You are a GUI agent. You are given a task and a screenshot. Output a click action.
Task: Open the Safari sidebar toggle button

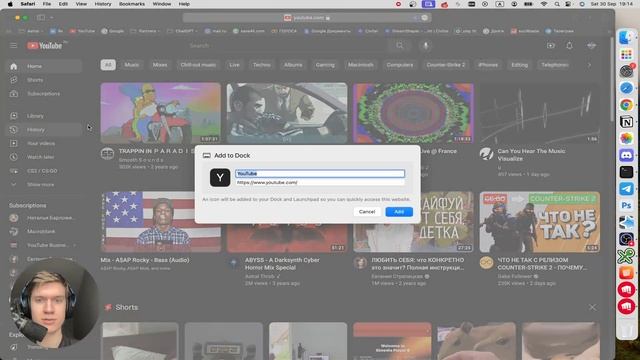coord(41,18)
